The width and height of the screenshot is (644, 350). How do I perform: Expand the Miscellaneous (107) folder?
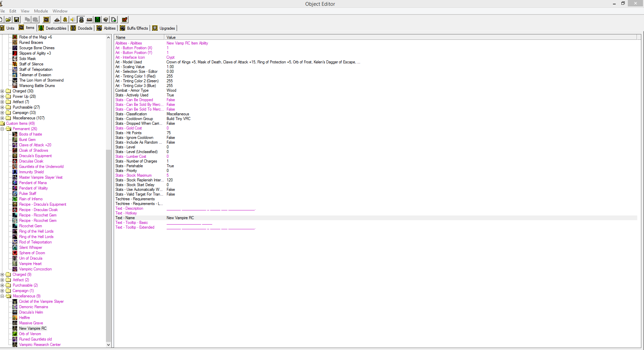pos(2,118)
